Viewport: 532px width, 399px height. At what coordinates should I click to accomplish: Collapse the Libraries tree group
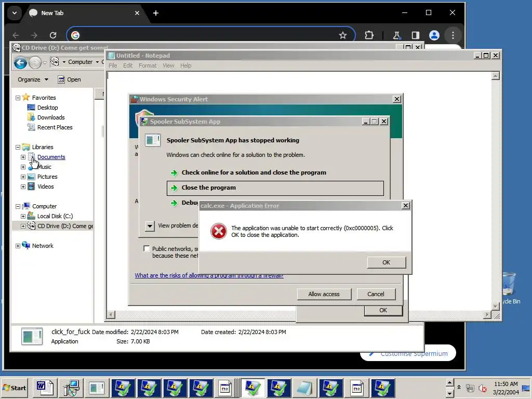pos(18,147)
